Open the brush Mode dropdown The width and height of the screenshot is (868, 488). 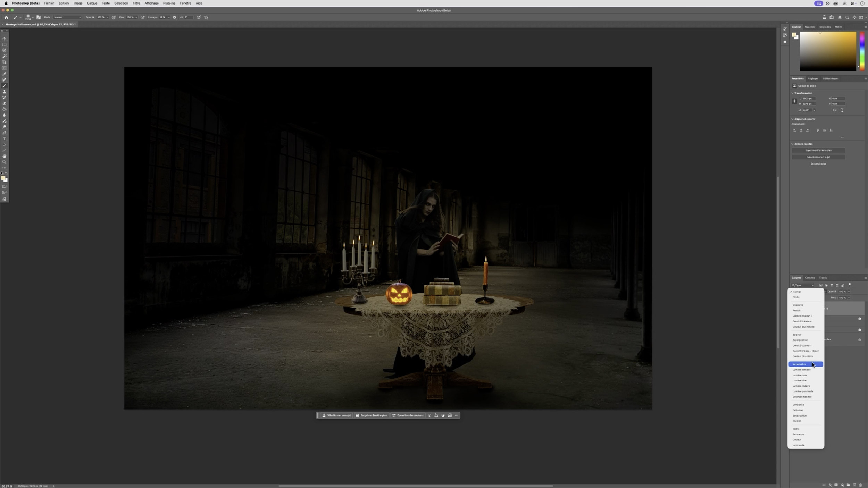[x=67, y=17]
